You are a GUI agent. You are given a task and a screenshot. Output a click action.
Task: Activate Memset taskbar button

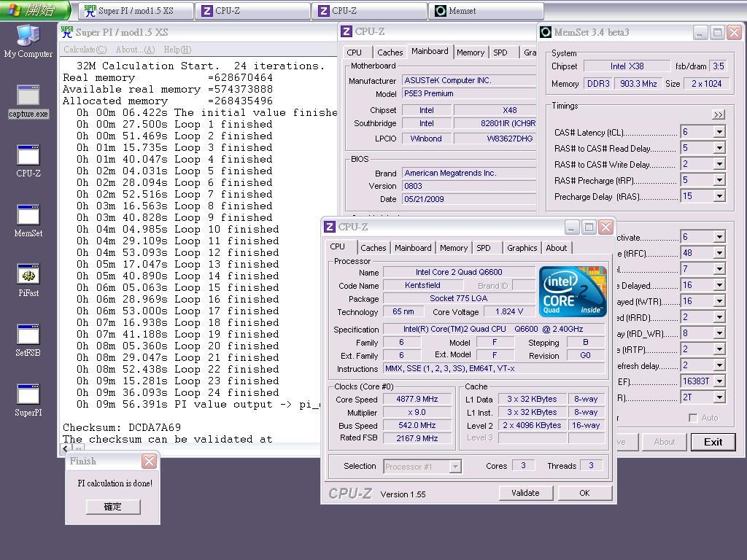(486, 11)
